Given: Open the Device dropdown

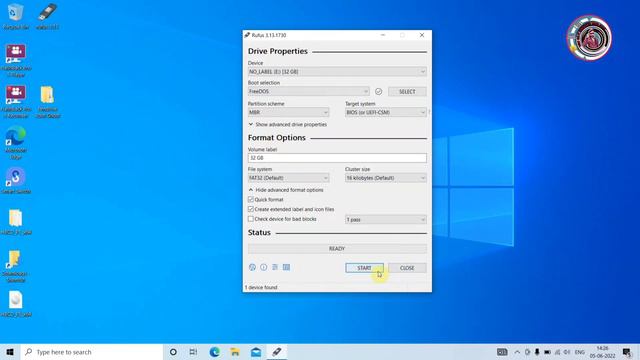Looking at the screenshot, I should (x=337, y=71).
